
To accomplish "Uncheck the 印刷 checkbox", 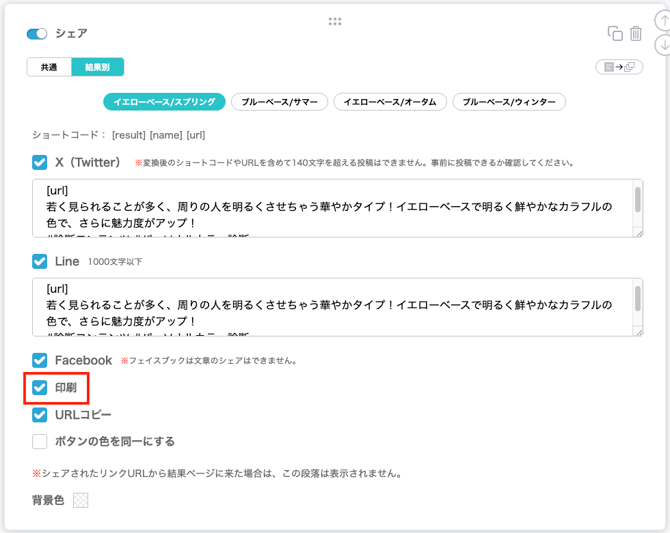I will point(40,388).
